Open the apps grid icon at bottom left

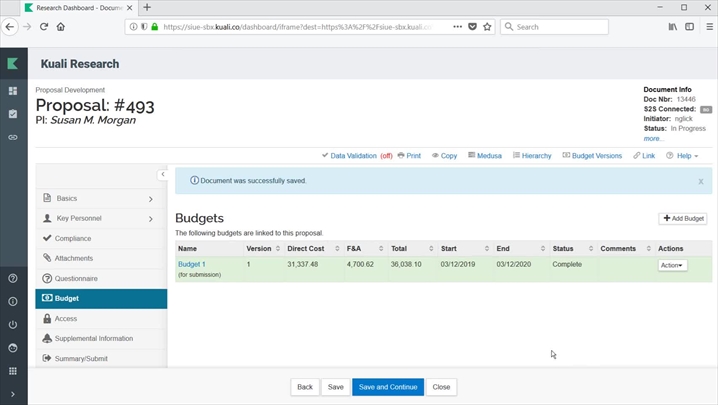click(13, 371)
